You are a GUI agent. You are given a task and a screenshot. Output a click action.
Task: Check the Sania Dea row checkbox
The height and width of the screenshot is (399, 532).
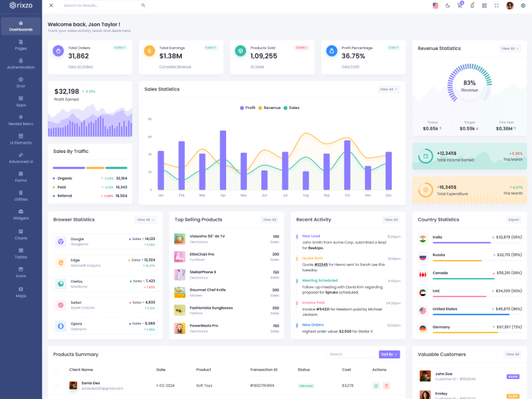click(57, 386)
